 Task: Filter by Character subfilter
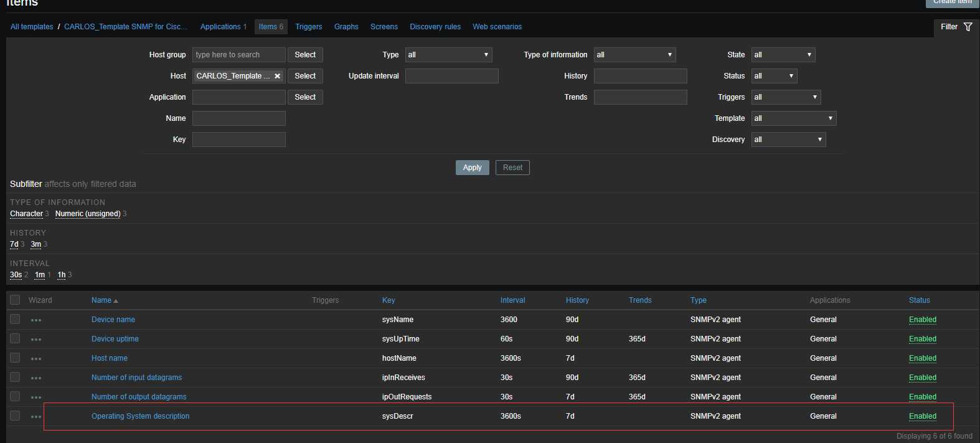pyautogui.click(x=26, y=214)
